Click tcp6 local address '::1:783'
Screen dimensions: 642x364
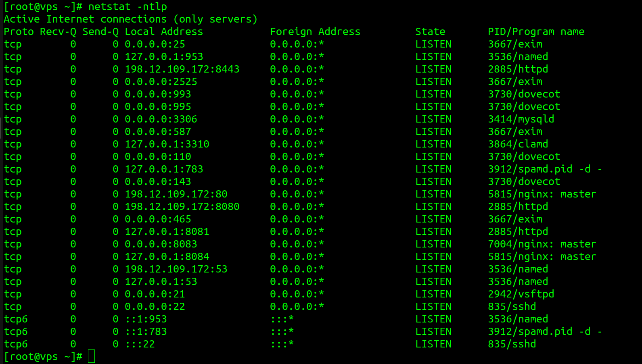146,332
